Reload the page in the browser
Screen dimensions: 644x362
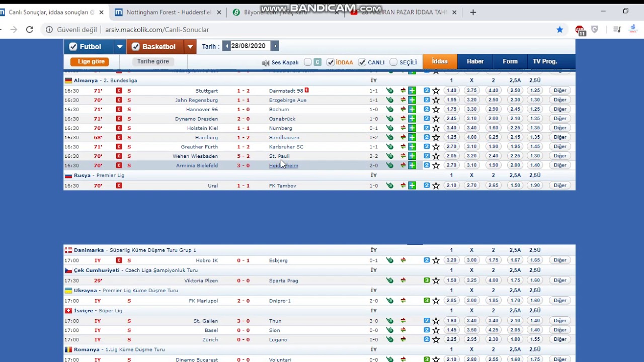coord(30,30)
